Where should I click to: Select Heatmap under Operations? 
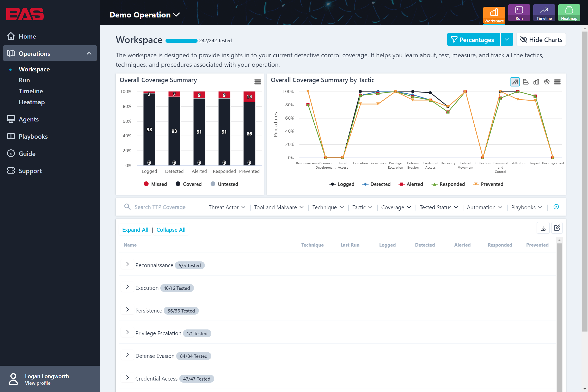pos(32,102)
